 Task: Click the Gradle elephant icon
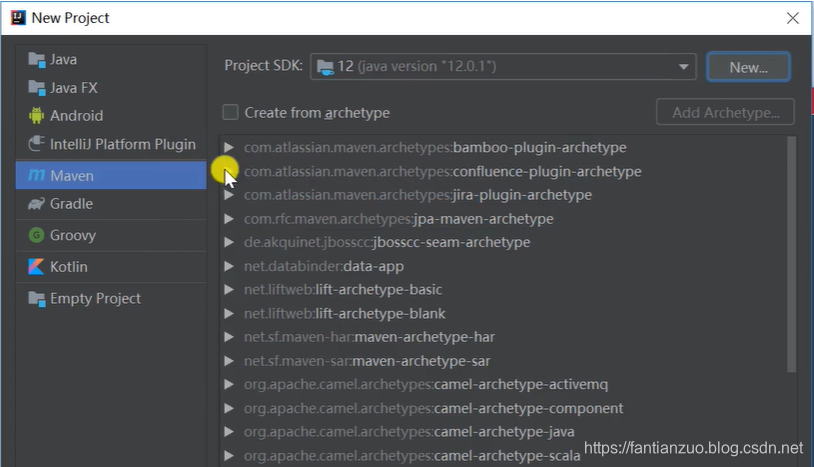pos(36,203)
